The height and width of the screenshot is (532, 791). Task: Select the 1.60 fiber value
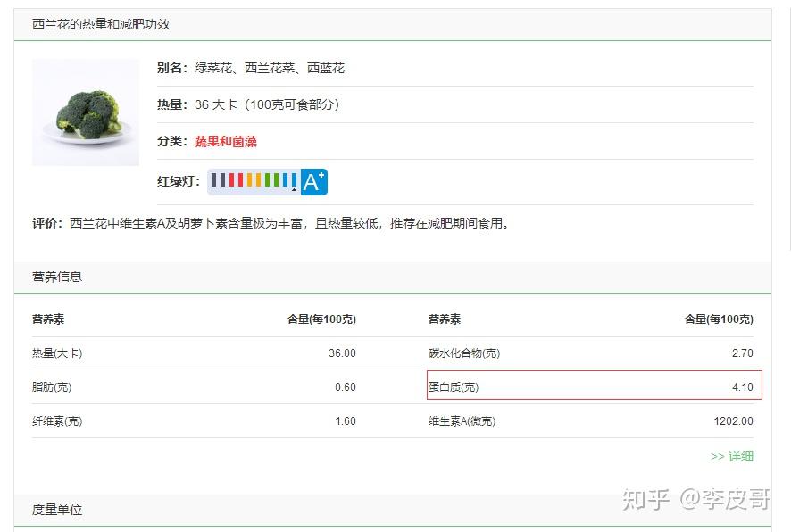pos(346,421)
